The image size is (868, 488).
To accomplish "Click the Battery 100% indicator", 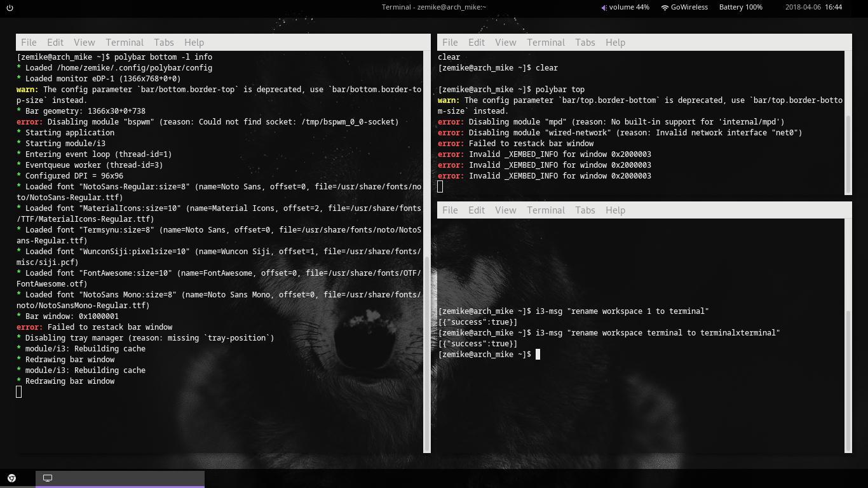I will click(741, 7).
